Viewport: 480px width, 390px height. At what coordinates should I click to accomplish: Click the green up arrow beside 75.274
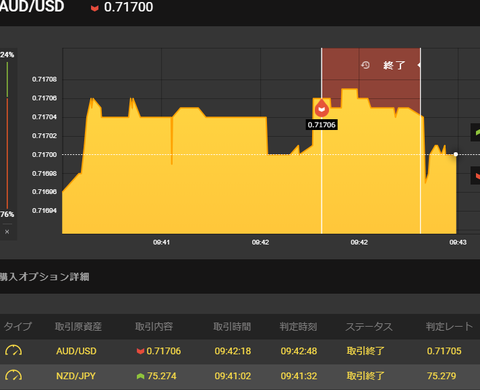click(x=140, y=376)
